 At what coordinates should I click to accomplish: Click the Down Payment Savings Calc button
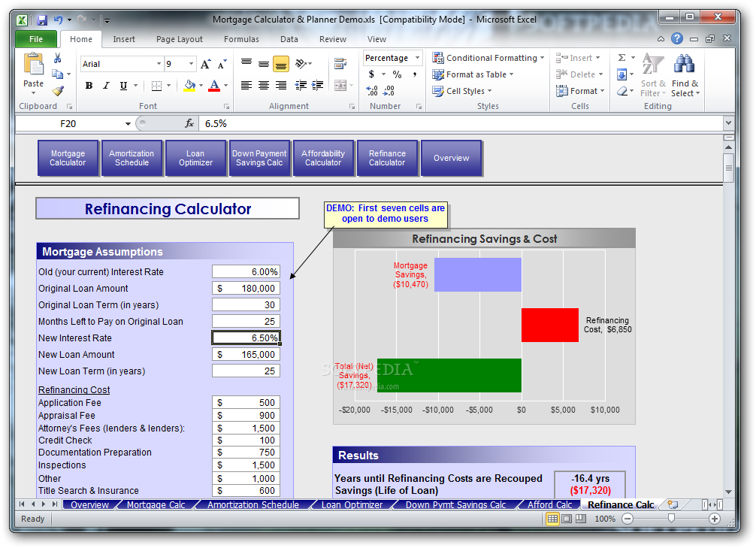(259, 158)
